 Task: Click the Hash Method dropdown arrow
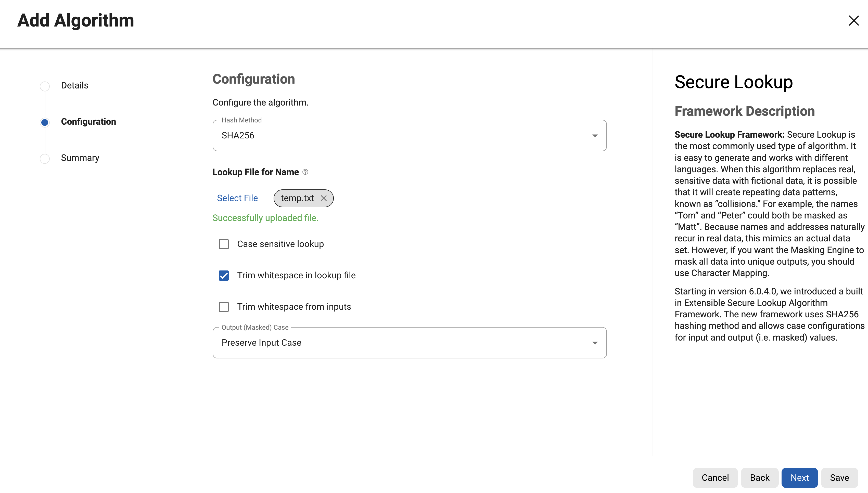[595, 136]
